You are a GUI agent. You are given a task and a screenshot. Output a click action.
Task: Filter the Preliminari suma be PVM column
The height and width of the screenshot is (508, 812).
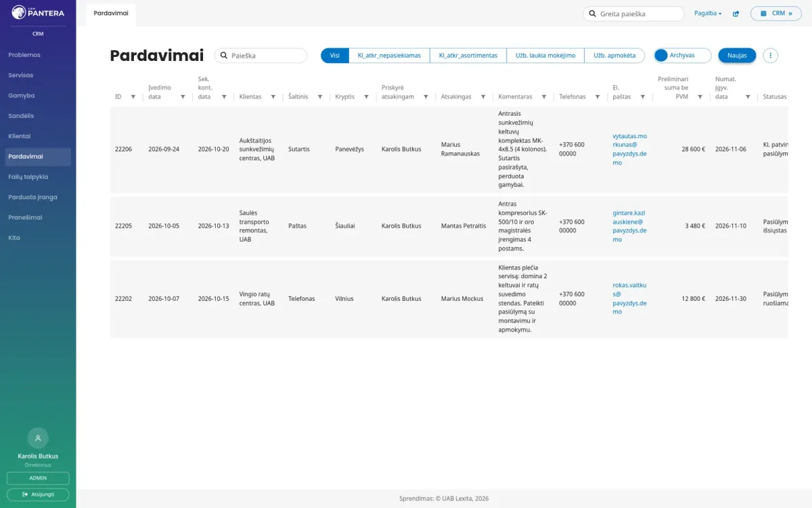[700, 97]
